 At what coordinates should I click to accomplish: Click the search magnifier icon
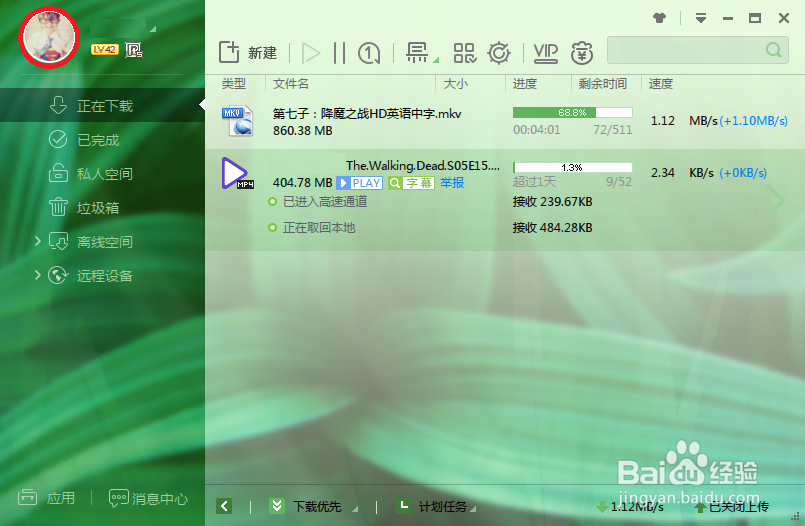(774, 50)
